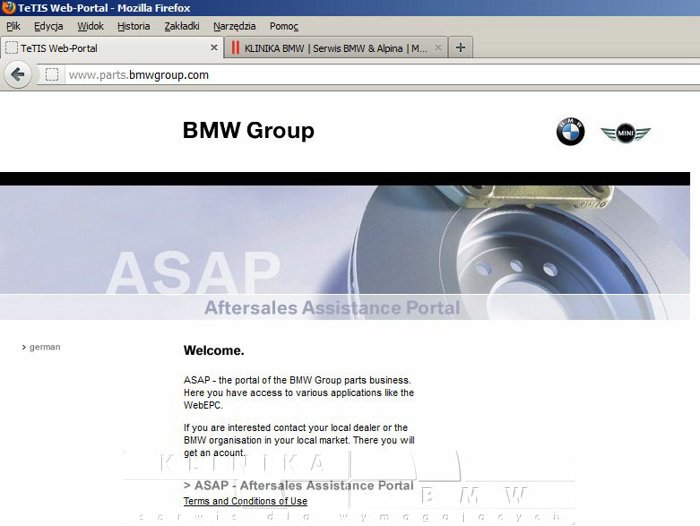
Task: Click the TeTIS Web-Portal tab favicon
Action: click(x=11, y=48)
